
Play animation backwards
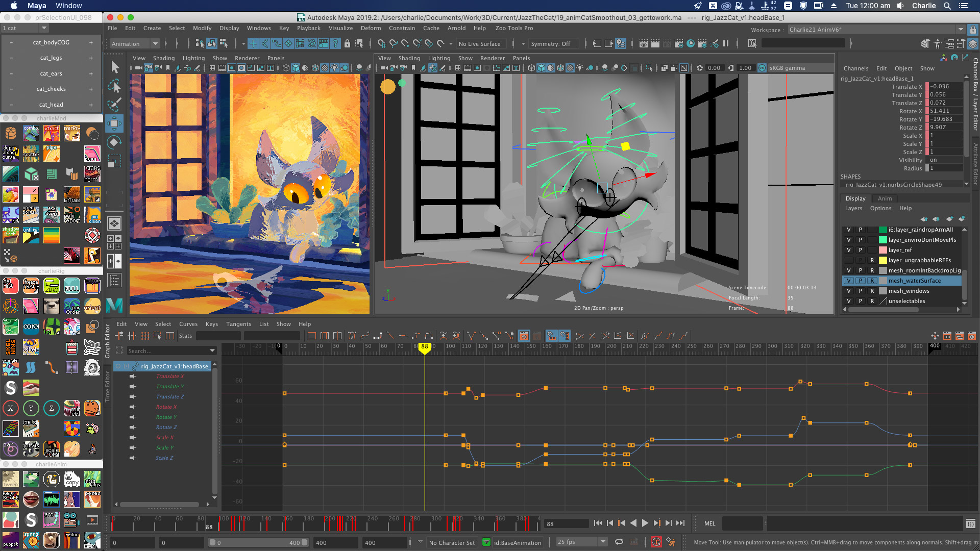point(633,523)
